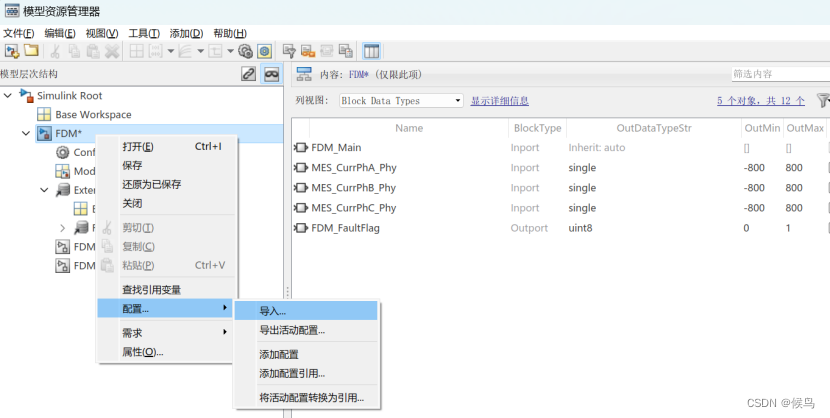Choose 打开(E) in context menu
The image size is (830, 418).
pyautogui.click(x=167, y=147)
